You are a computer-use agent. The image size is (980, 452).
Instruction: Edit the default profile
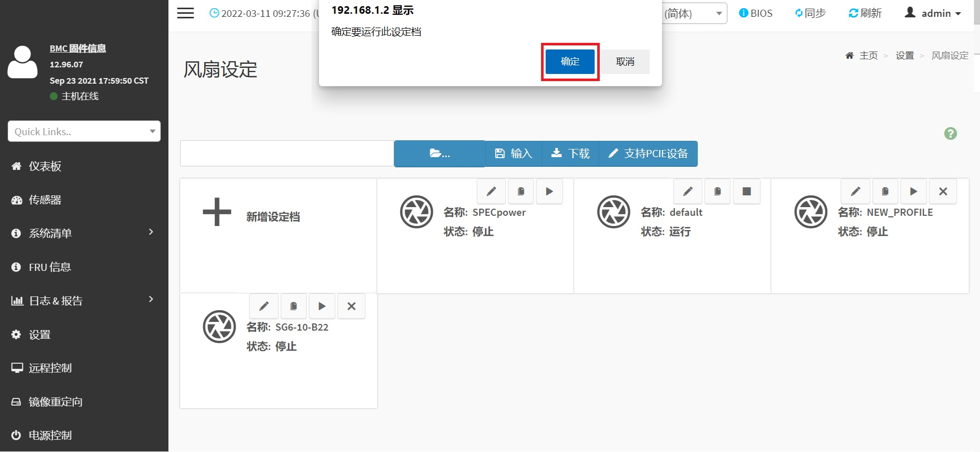(x=688, y=191)
